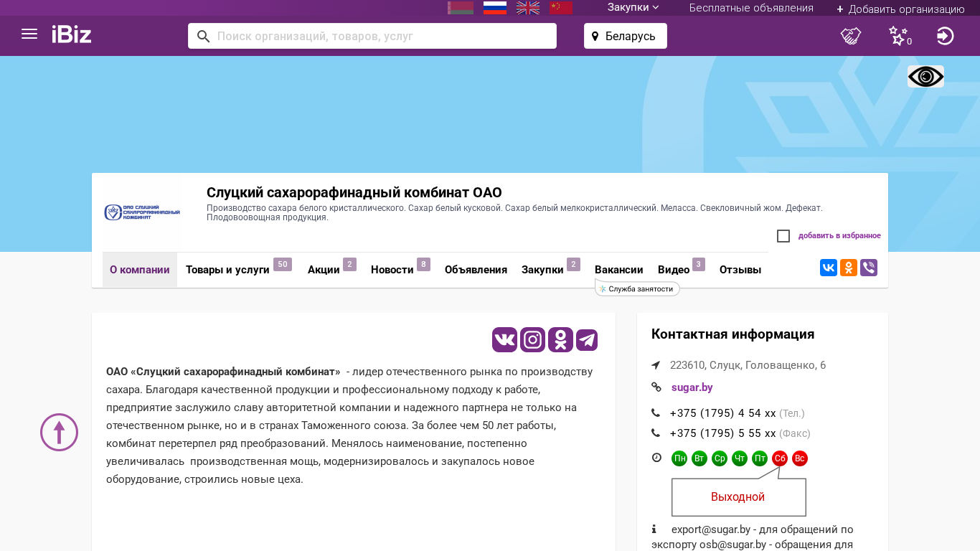Share via small Odnoklassniki icon in tab bar

click(x=849, y=268)
